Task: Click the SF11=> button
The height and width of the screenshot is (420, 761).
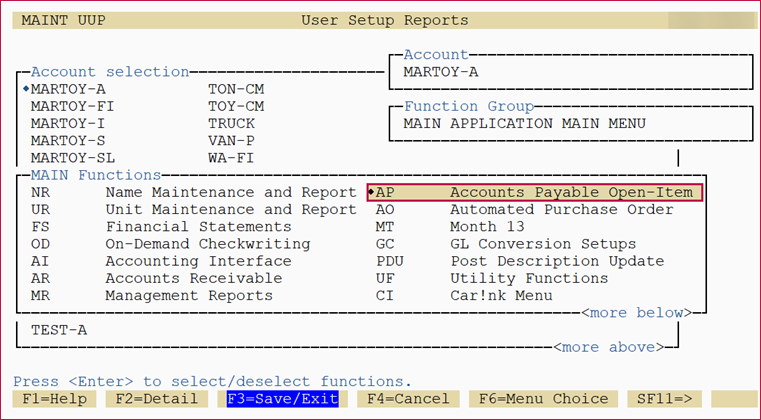Action: tap(663, 399)
